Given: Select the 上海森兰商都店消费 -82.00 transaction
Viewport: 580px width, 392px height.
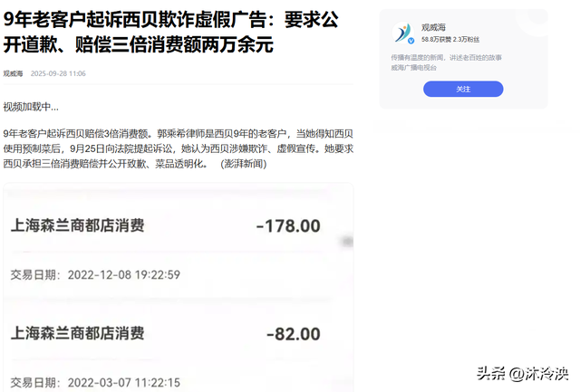Looking at the screenshot, I should (166, 334).
